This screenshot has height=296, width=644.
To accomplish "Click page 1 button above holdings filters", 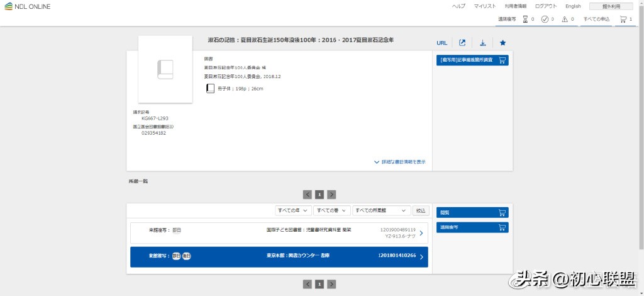I will (x=319, y=195).
